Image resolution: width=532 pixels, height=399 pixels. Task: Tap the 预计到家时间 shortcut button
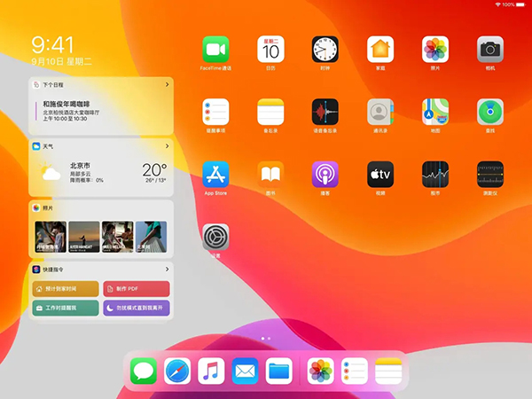(x=66, y=289)
